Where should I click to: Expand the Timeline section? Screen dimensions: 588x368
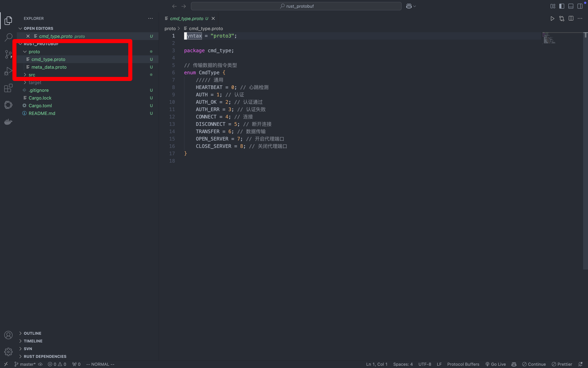pos(87,341)
